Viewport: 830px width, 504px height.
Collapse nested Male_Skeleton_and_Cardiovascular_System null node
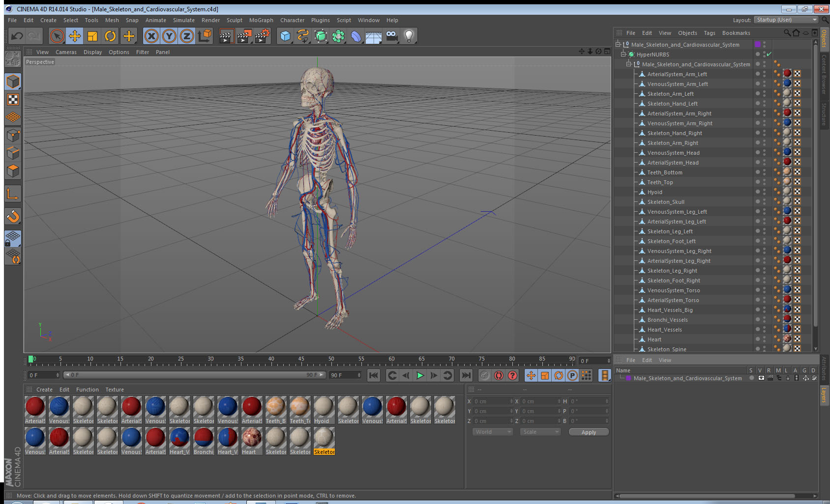point(628,64)
